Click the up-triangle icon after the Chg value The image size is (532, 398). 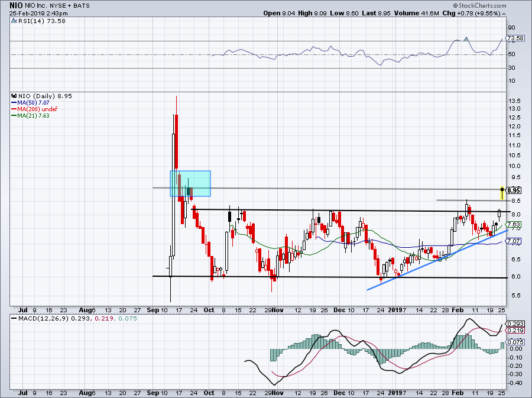tap(504, 14)
